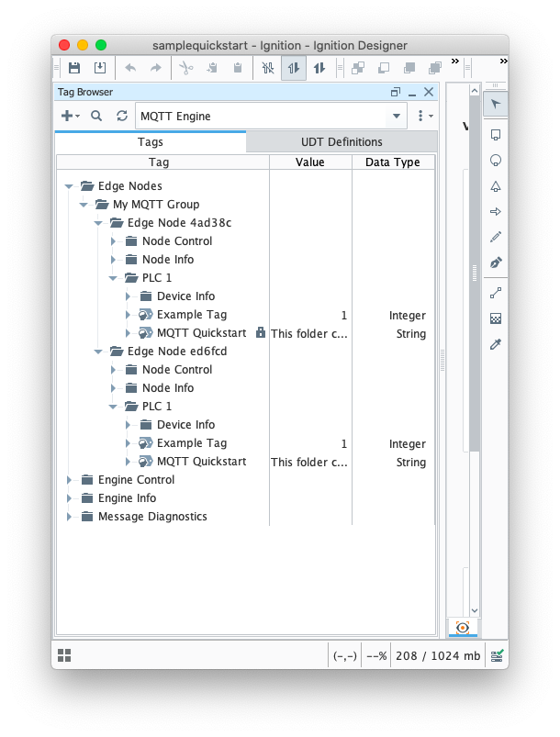Expand the Message Diagnostics folder
Viewport: 560px width, 737px height.
pos(69,517)
